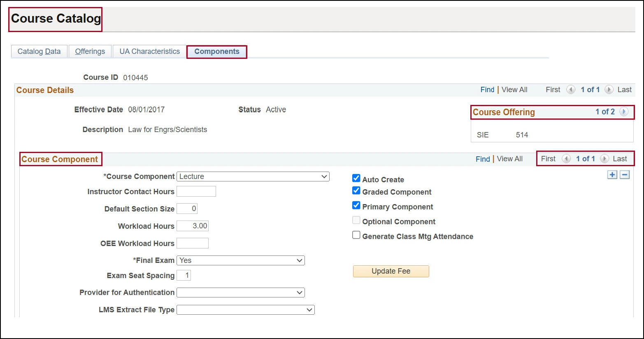Check Optional Component checkbox
This screenshot has width=644, height=339.
(356, 220)
